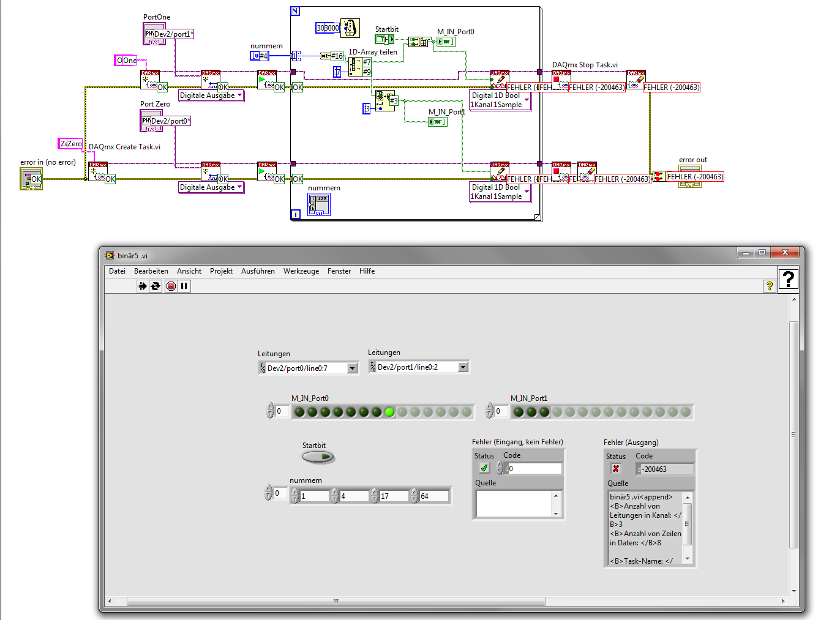This screenshot has height=620, width=840.
Task: Click the Run Continuously toolbar button
Action: click(x=156, y=286)
